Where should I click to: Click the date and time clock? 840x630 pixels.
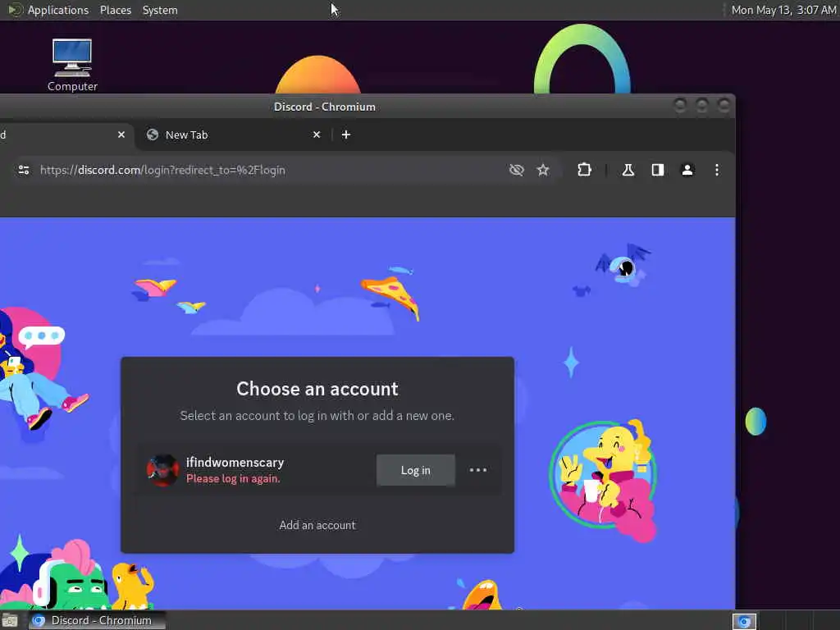(783, 10)
